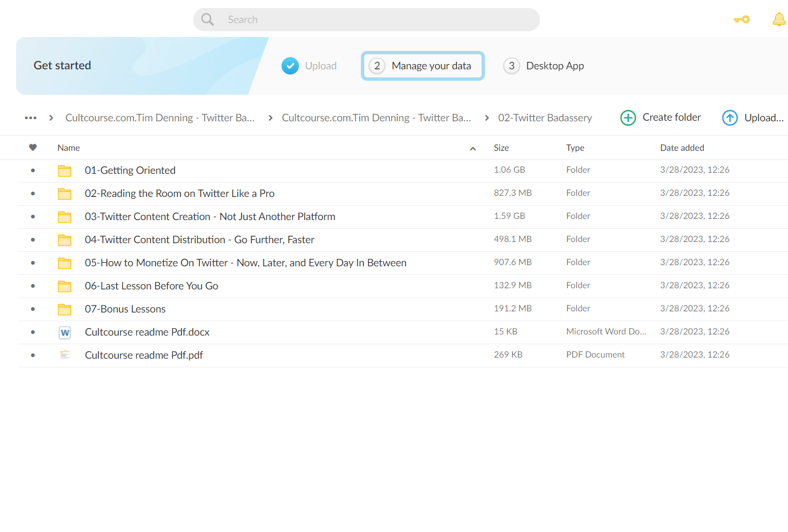Open 05-How to Monetize On Twitter name
788x532 pixels.
pos(246,263)
